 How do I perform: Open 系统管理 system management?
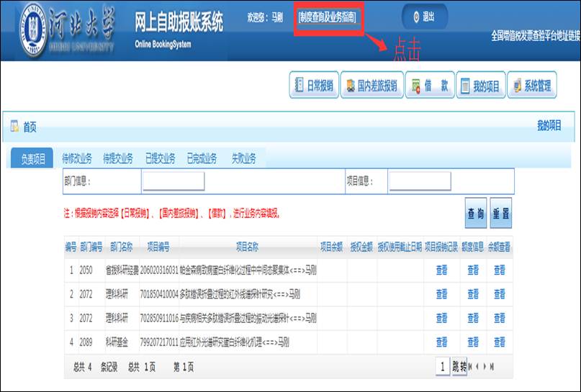(532, 86)
